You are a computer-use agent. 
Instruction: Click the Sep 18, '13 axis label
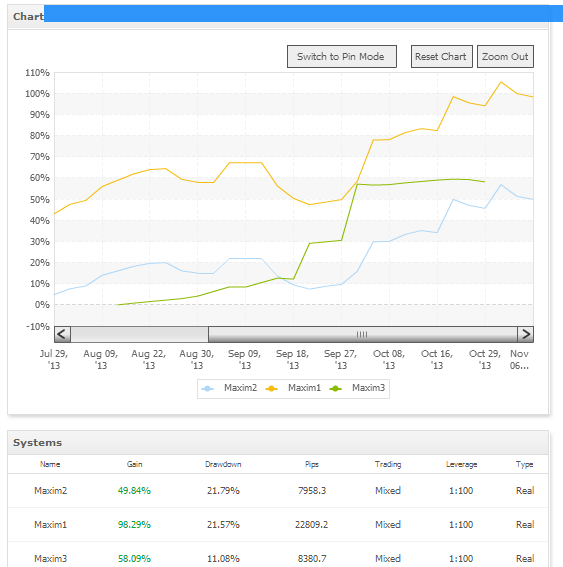click(x=293, y=359)
